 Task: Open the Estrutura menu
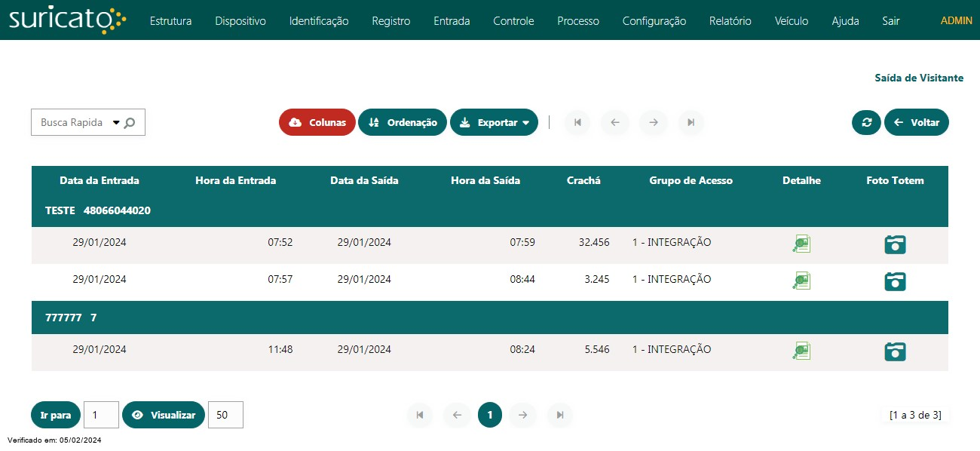coord(170,21)
